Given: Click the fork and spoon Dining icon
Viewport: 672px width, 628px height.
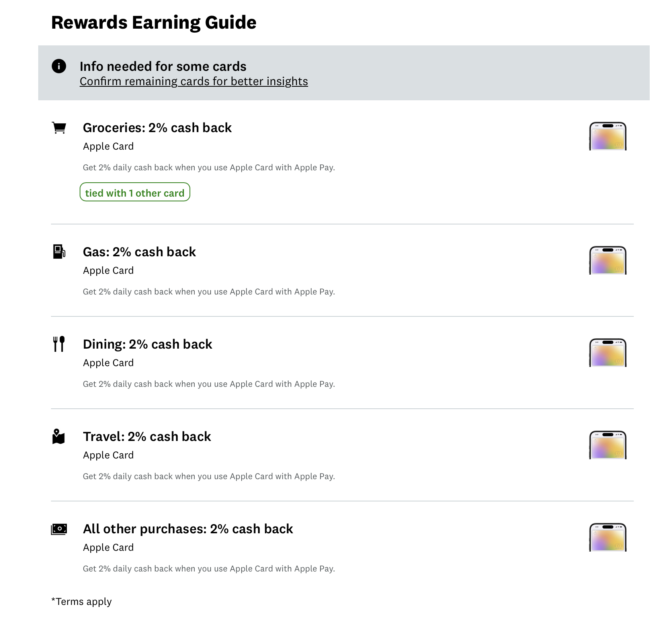Looking at the screenshot, I should tap(59, 344).
